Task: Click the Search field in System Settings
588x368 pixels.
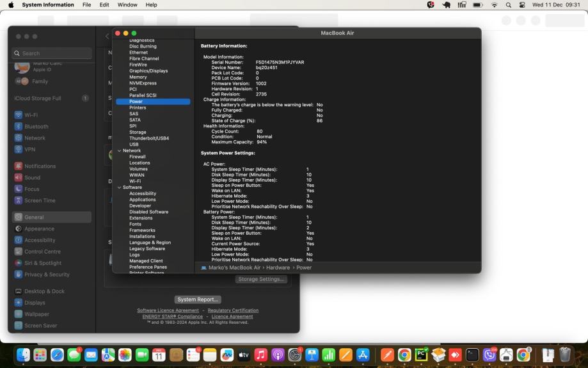Action: click(52, 53)
